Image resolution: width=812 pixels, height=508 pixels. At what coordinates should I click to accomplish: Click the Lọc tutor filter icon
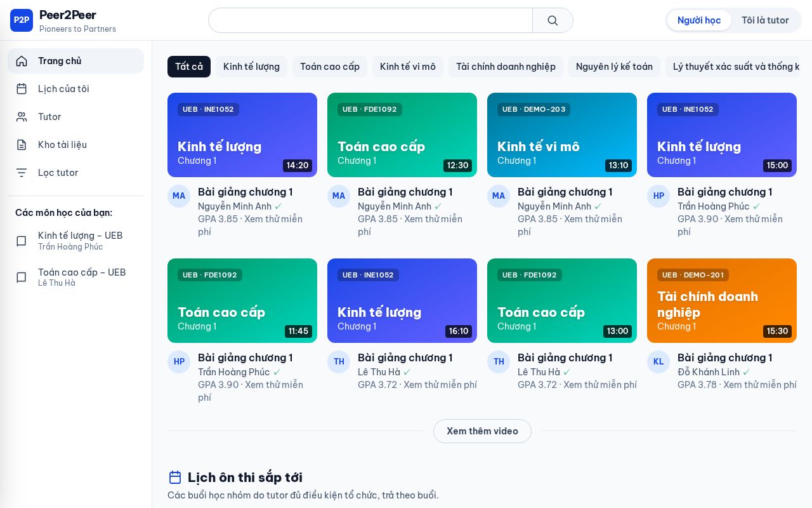[x=22, y=173]
